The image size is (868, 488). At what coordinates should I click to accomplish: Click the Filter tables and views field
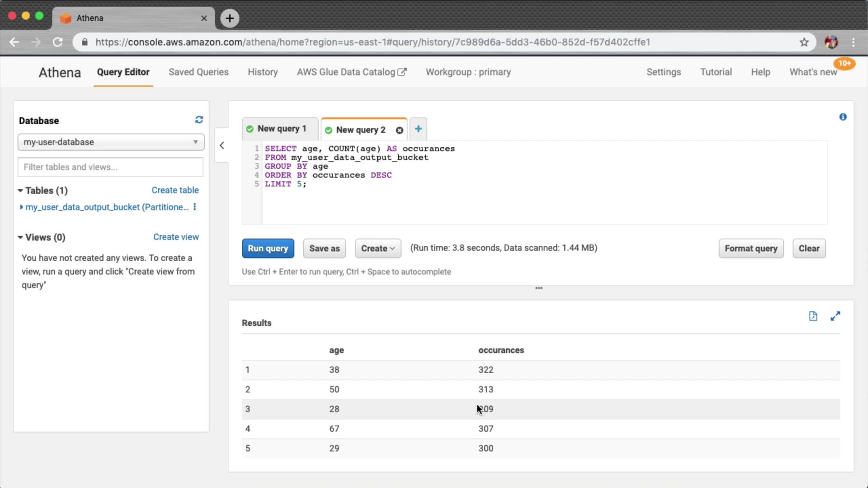tap(110, 167)
